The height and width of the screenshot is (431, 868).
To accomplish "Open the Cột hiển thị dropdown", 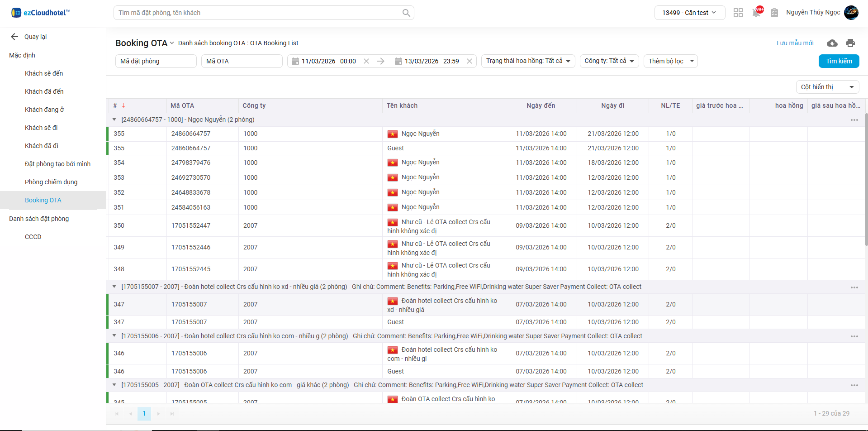I will coord(827,87).
